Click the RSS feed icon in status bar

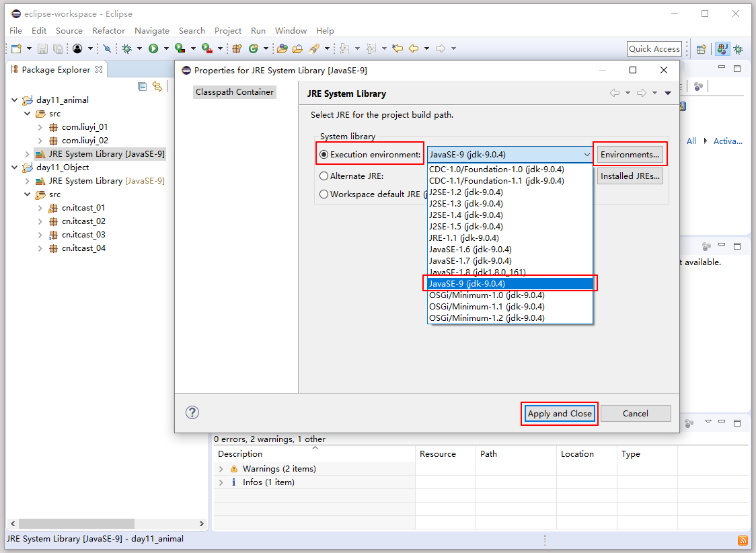pyautogui.click(x=743, y=540)
